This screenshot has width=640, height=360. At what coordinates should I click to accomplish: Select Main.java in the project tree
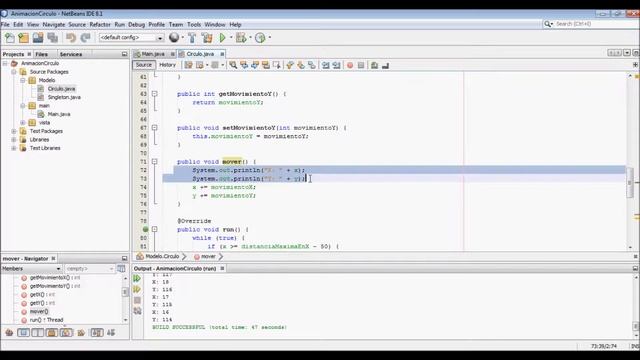59,114
